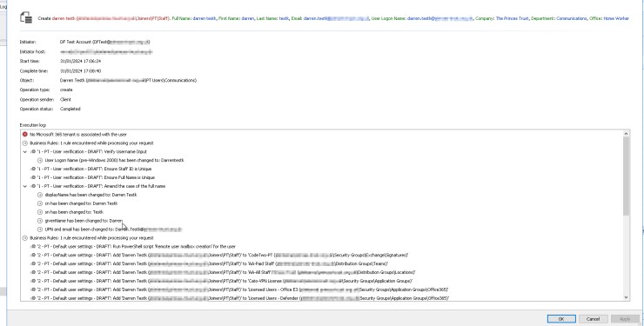Image resolution: width=644 pixels, height=326 pixels.
Task: Click the red error icon for 'No Microsoft 365 tenant'
Action: (25, 134)
